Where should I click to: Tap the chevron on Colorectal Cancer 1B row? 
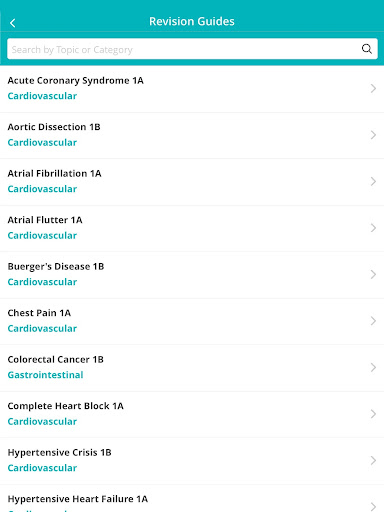click(373, 367)
